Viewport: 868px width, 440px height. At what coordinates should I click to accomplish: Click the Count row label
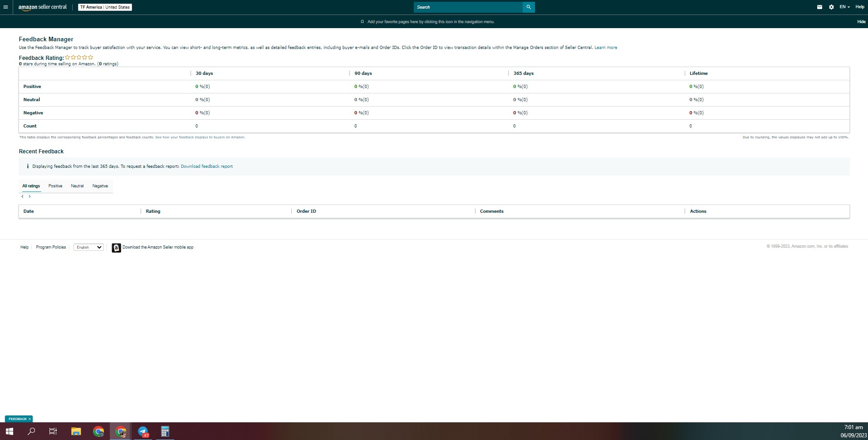[x=30, y=126]
